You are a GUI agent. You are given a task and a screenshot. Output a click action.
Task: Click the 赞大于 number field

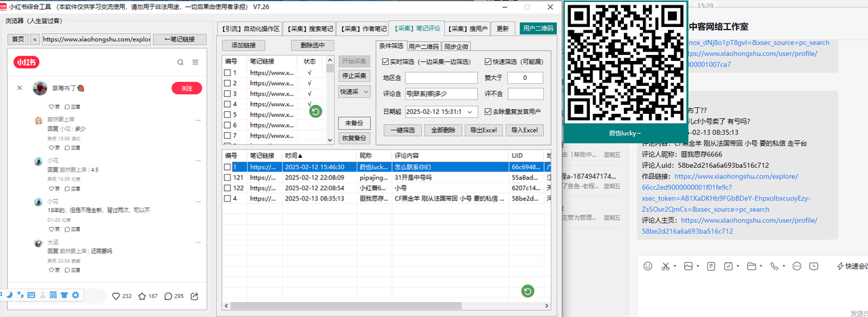(526, 78)
